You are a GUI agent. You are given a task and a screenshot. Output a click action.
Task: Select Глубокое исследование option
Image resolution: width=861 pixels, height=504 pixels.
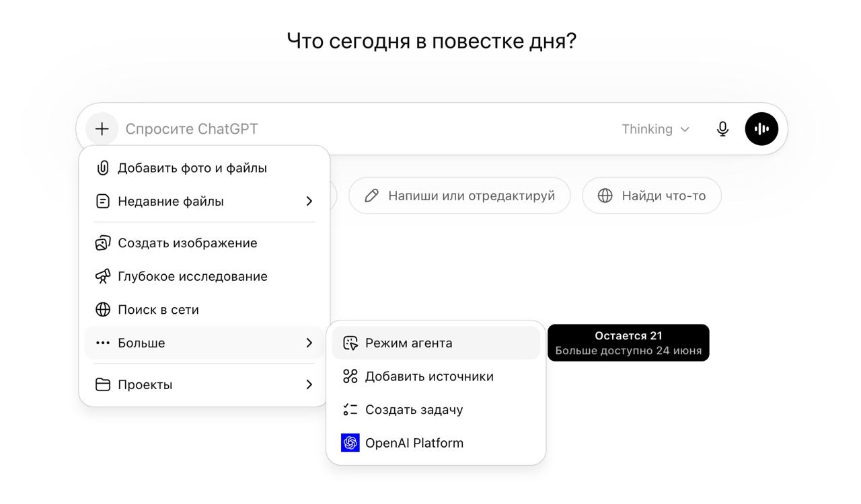coord(204,276)
